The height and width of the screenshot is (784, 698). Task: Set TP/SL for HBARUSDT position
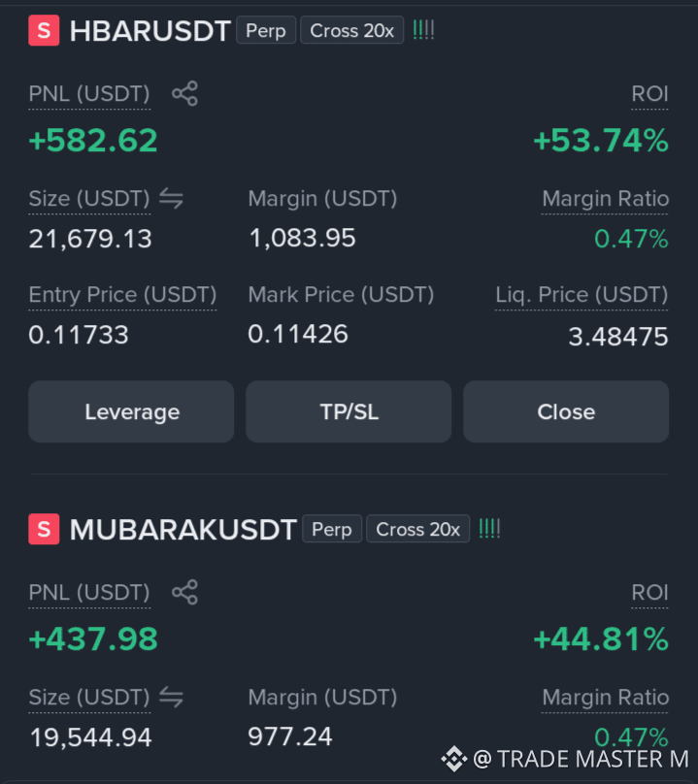(349, 411)
